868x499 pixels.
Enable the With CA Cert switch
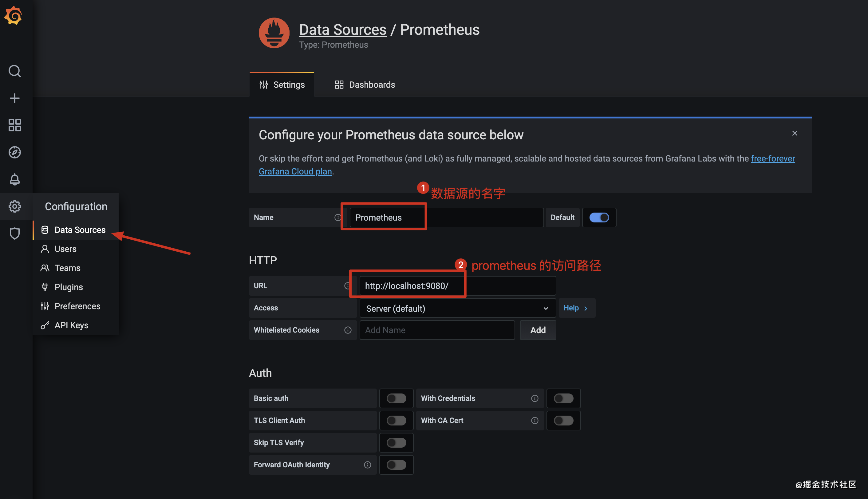point(563,421)
